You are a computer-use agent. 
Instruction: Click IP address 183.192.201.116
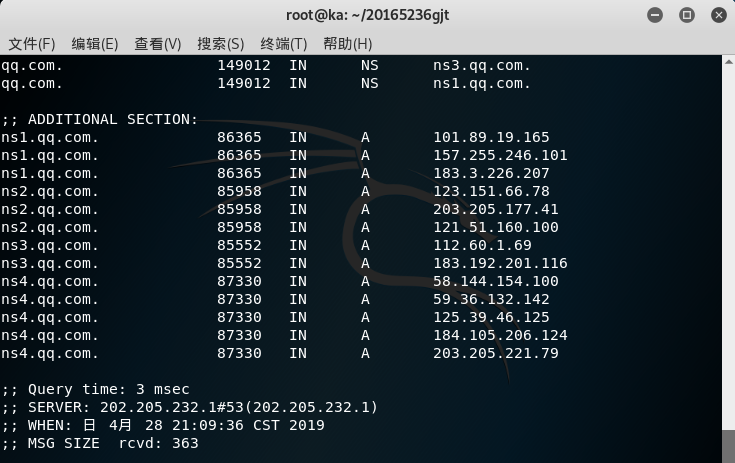[500, 263]
